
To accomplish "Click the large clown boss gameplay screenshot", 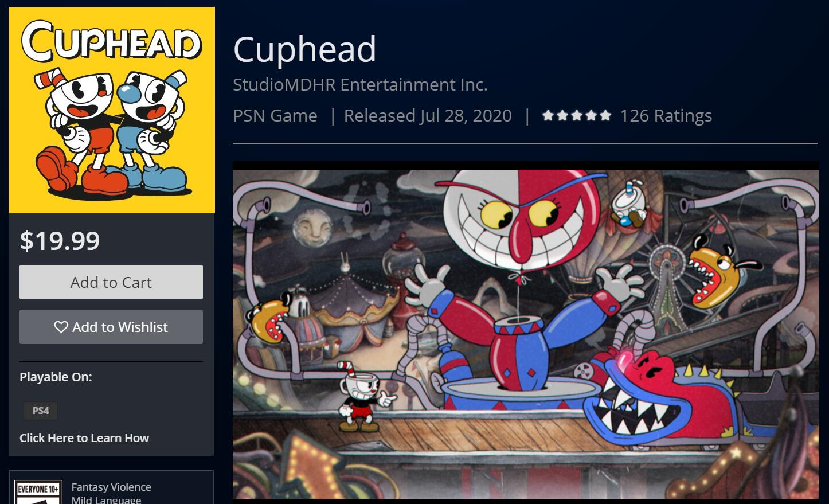I will 526,330.
